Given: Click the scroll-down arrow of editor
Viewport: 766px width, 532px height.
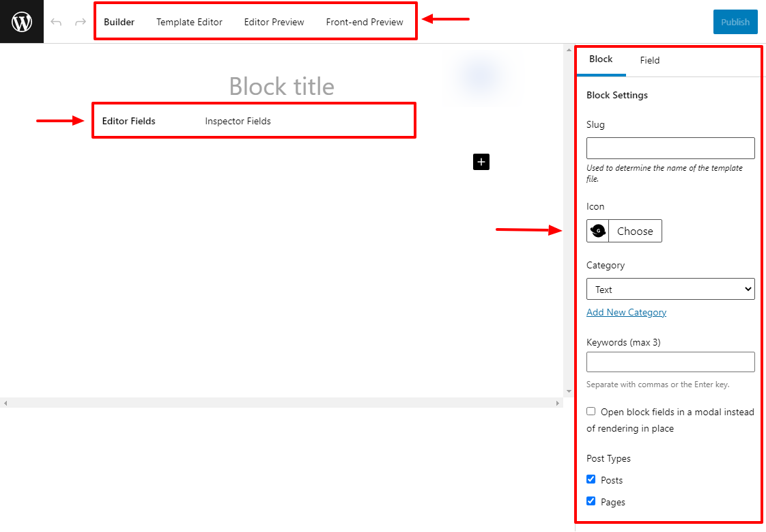Looking at the screenshot, I should (x=569, y=391).
